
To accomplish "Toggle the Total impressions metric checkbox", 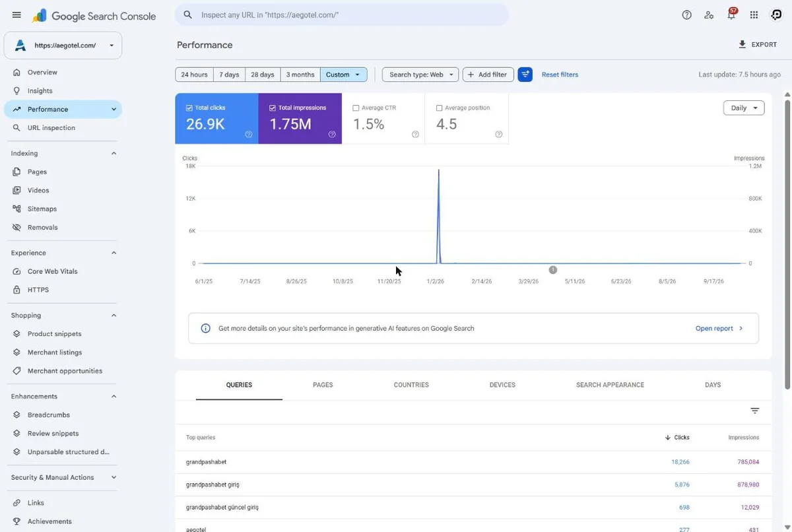I will tap(273, 108).
